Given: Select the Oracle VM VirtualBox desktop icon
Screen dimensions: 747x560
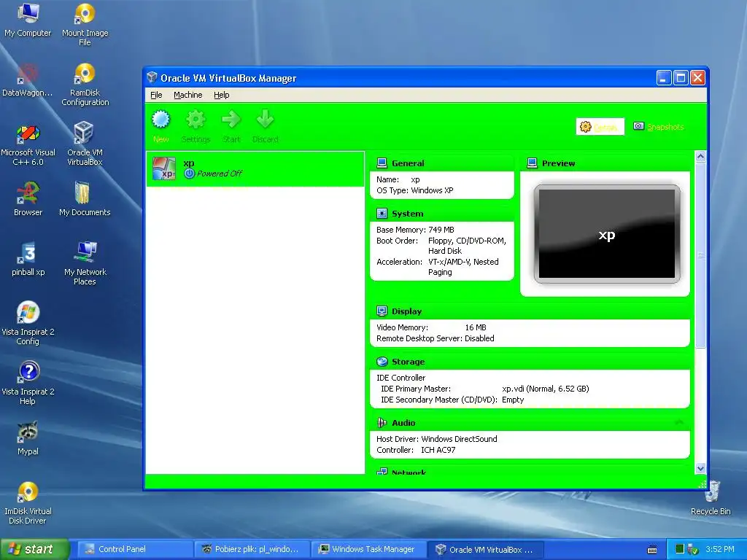Looking at the screenshot, I should tap(85, 144).
